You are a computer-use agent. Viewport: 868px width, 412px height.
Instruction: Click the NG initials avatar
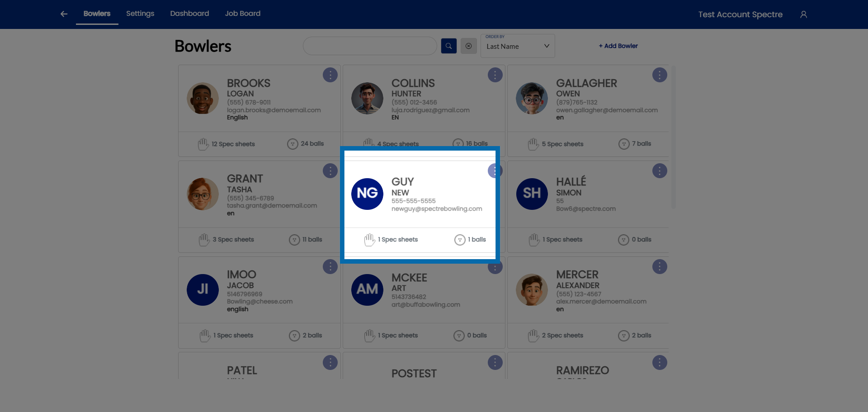coord(367,194)
